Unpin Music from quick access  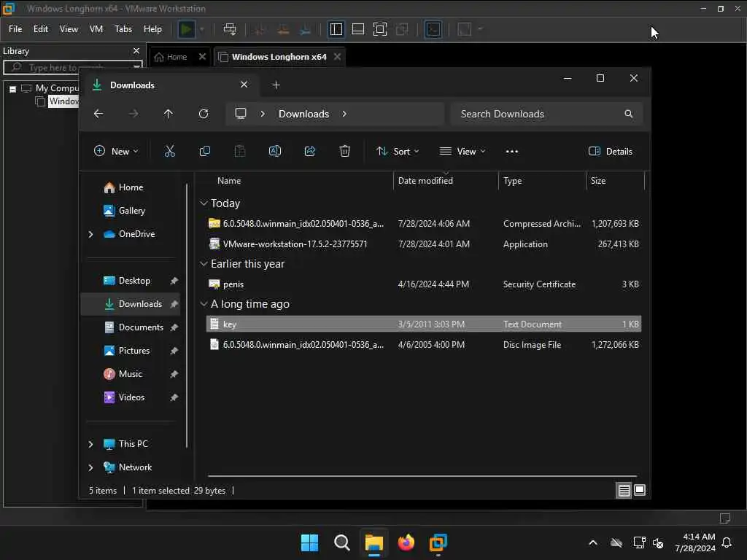tap(174, 374)
